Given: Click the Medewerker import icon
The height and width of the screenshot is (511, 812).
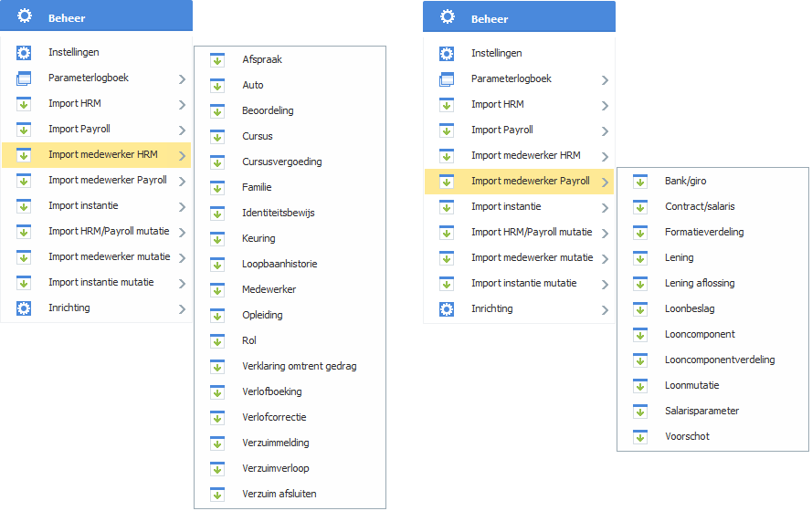Looking at the screenshot, I should (217, 289).
